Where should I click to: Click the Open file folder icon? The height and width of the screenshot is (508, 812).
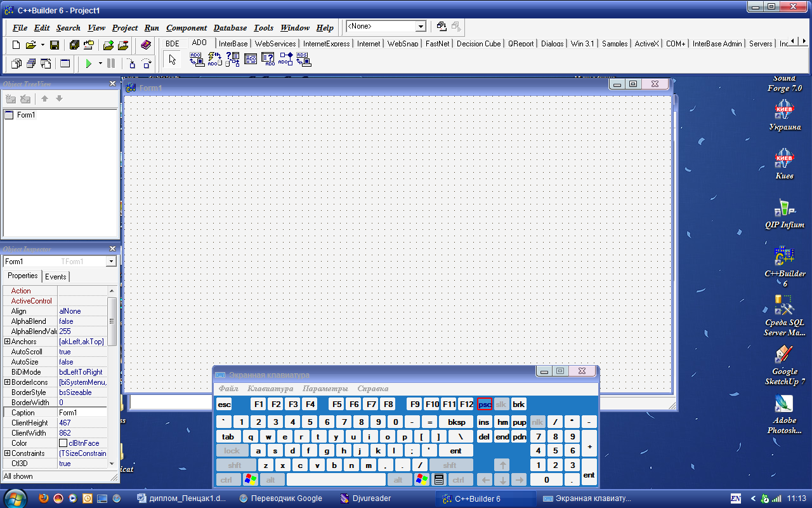click(30, 45)
